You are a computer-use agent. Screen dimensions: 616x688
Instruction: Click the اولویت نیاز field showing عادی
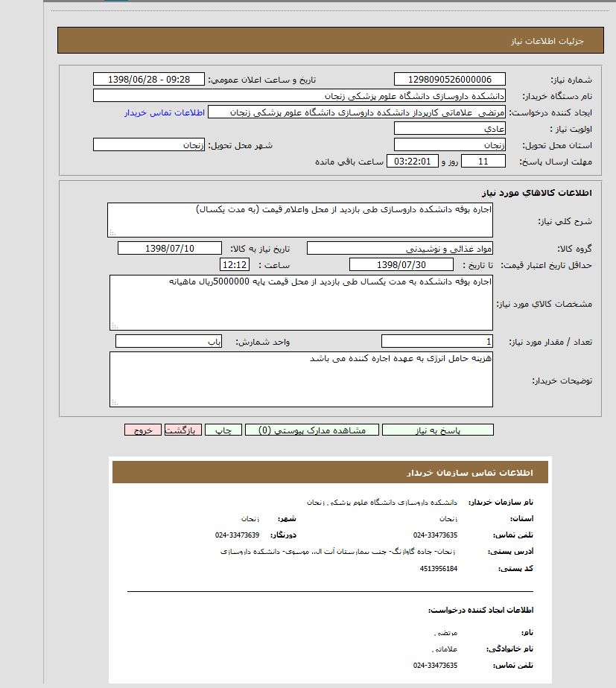449,129
